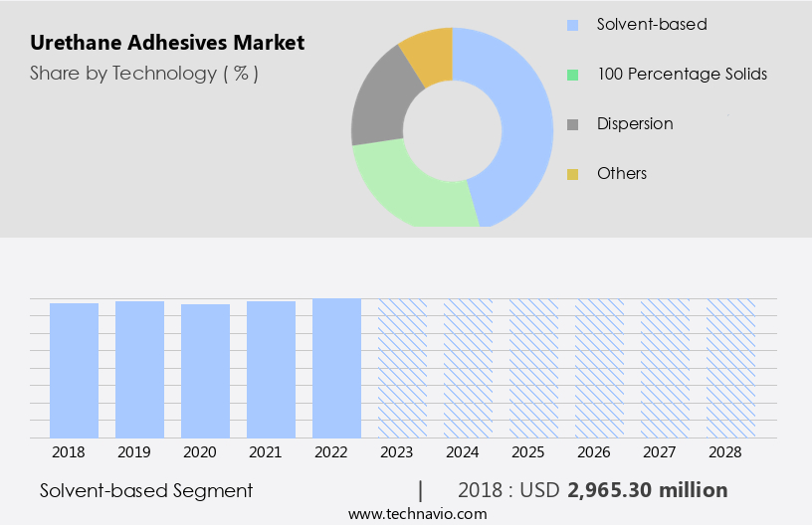Click the 2024 axis year label
This screenshot has width=812, height=525.
pos(463,452)
